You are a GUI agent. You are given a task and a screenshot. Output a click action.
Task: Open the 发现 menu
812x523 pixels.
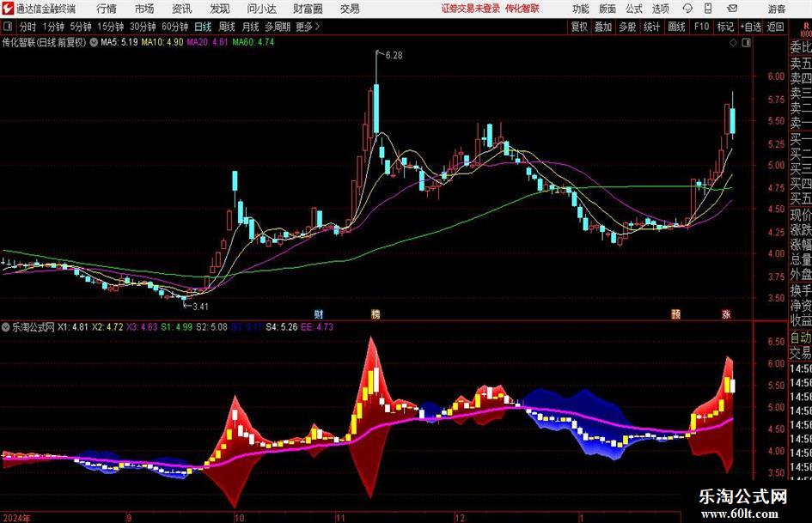pos(220,9)
